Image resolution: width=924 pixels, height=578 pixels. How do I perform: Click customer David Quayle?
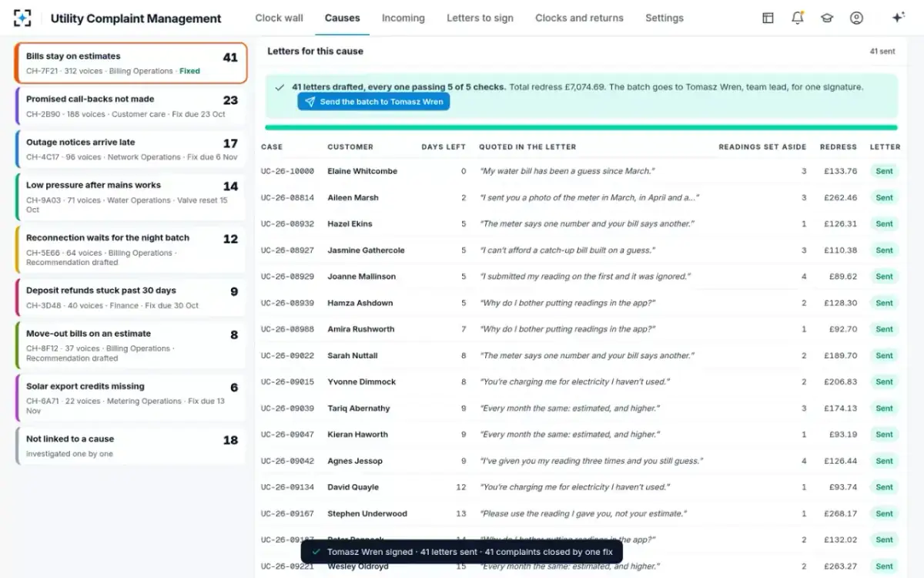point(353,487)
